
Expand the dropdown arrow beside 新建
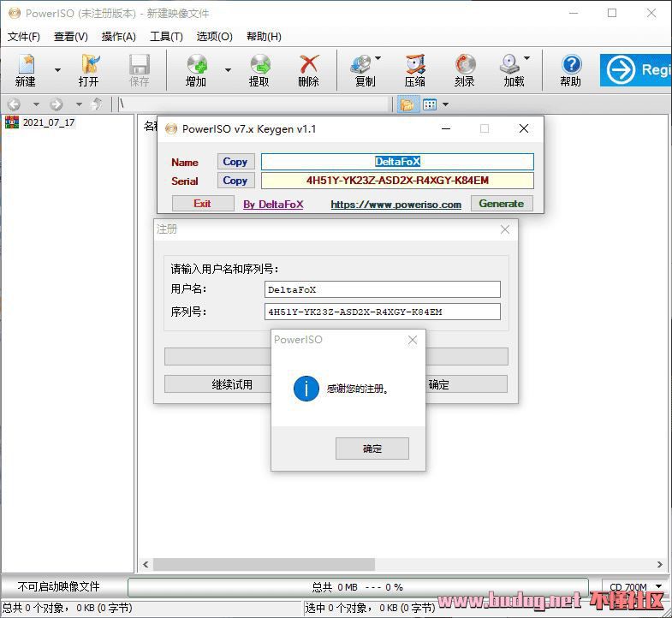point(57,69)
